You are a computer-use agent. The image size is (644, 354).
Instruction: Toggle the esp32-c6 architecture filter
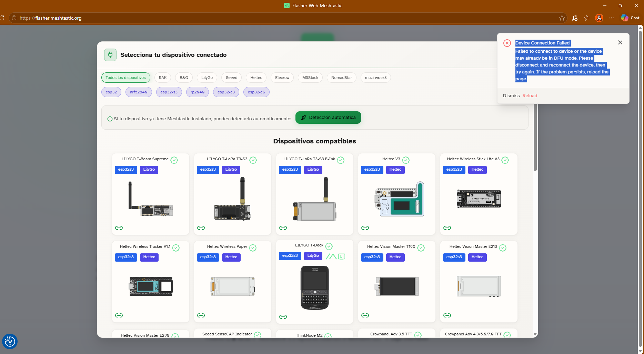coord(256,92)
